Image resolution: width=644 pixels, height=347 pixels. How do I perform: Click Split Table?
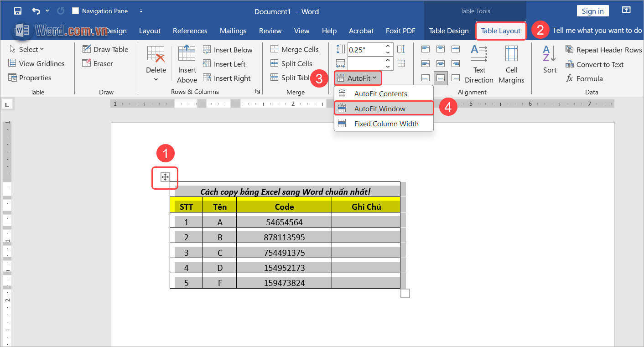point(290,78)
